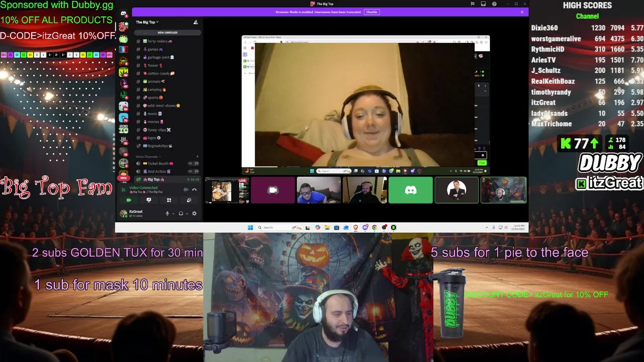Select blue-shirt participant video tile
The image size is (644, 362).
coord(319,190)
